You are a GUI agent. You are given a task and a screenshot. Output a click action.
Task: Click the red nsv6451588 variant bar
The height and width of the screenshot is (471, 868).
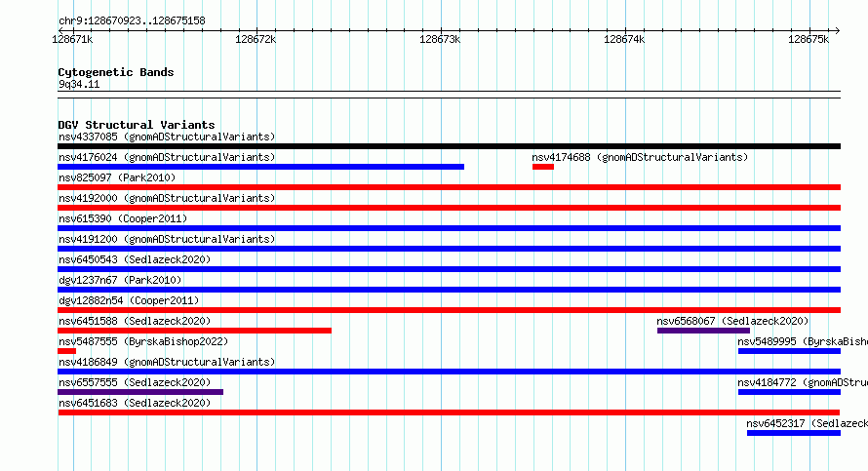[x=194, y=331]
